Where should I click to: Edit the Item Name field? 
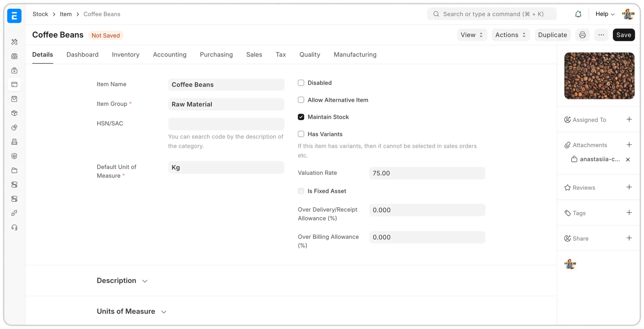[226, 85]
